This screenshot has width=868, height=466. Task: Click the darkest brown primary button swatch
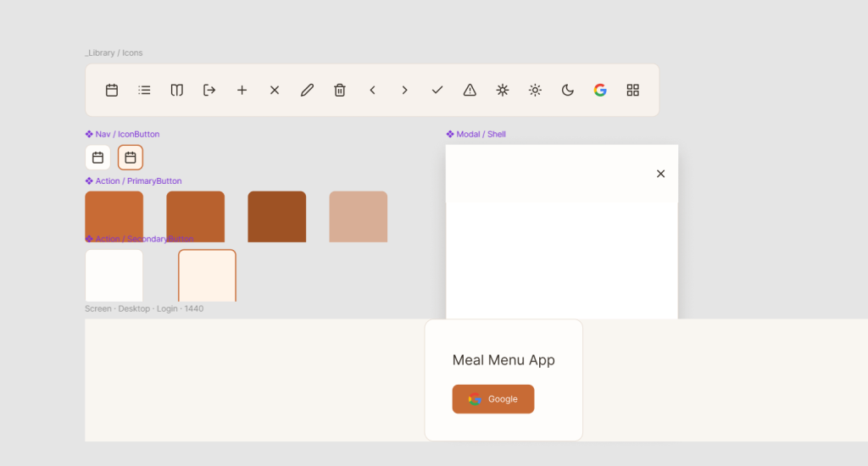click(x=276, y=216)
